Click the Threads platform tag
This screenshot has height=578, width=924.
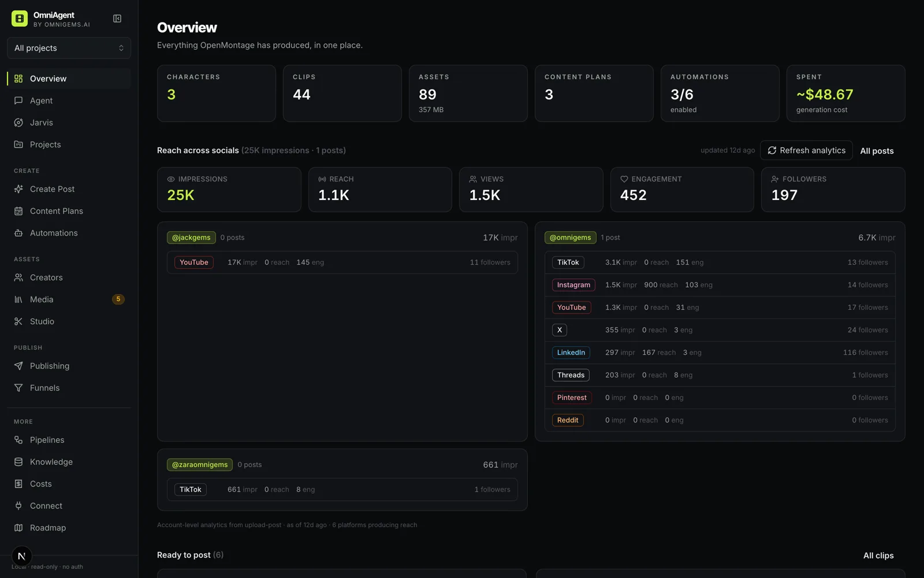pyautogui.click(x=571, y=375)
